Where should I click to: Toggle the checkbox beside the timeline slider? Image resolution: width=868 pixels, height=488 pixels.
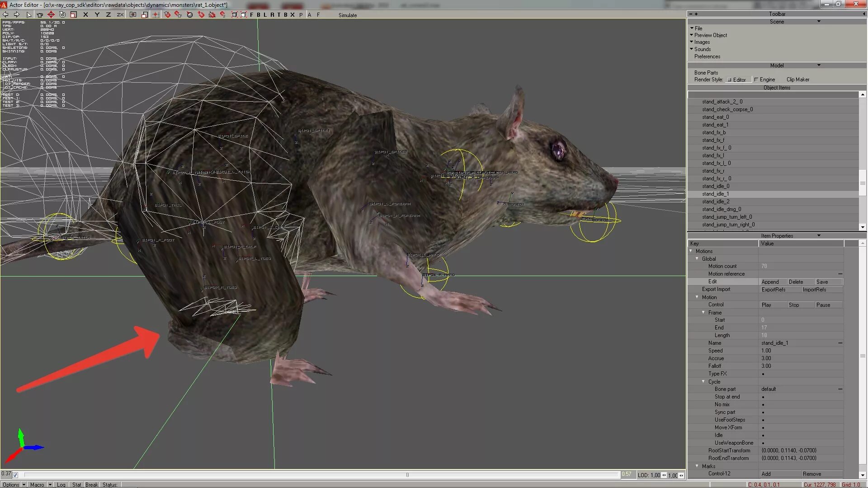tap(15, 475)
